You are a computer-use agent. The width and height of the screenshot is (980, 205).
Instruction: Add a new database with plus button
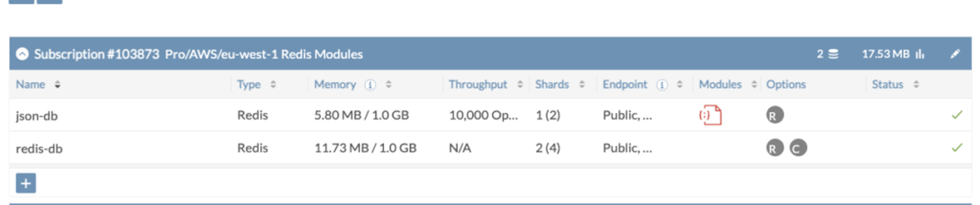click(26, 183)
